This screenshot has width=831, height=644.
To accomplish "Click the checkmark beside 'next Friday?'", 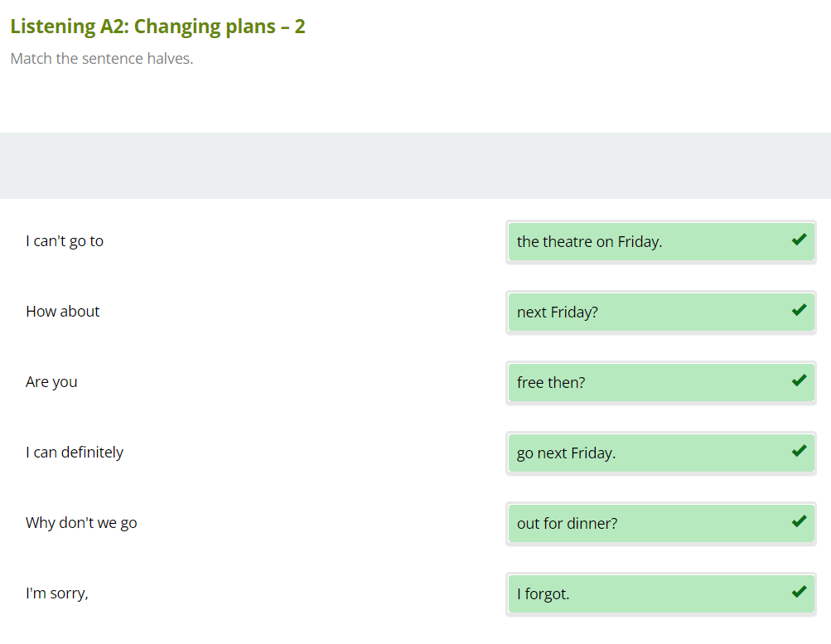I will (799, 310).
